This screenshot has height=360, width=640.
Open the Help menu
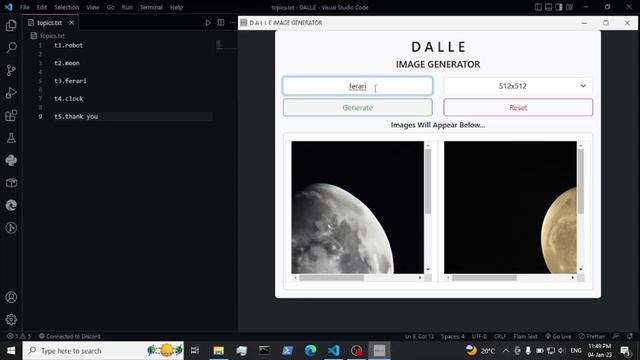point(176,7)
